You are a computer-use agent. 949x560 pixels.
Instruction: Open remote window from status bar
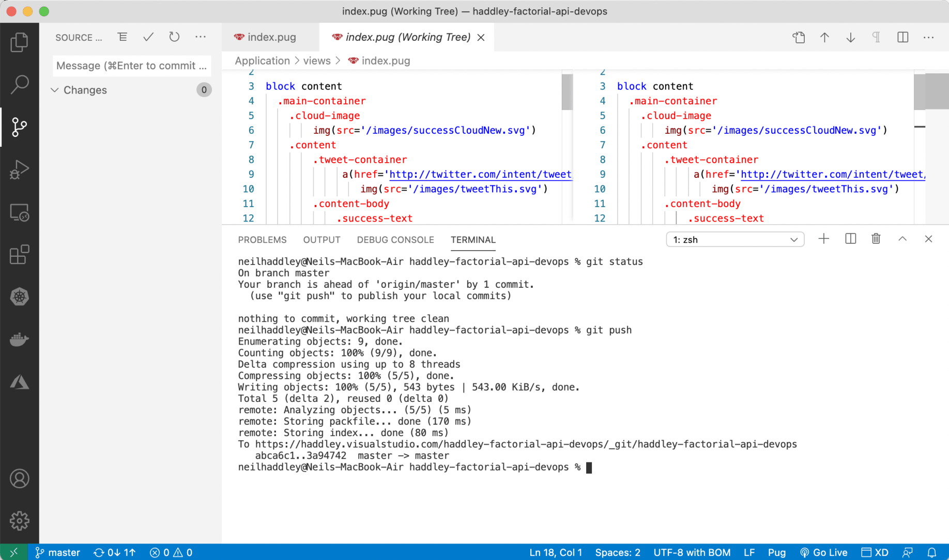tap(13, 552)
